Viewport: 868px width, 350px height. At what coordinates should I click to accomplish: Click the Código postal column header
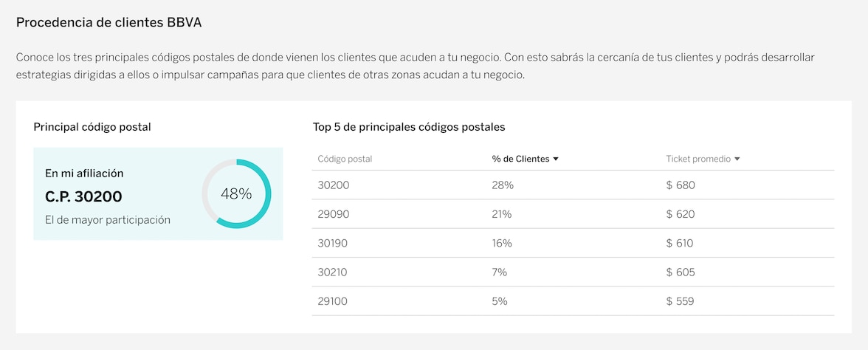click(345, 159)
